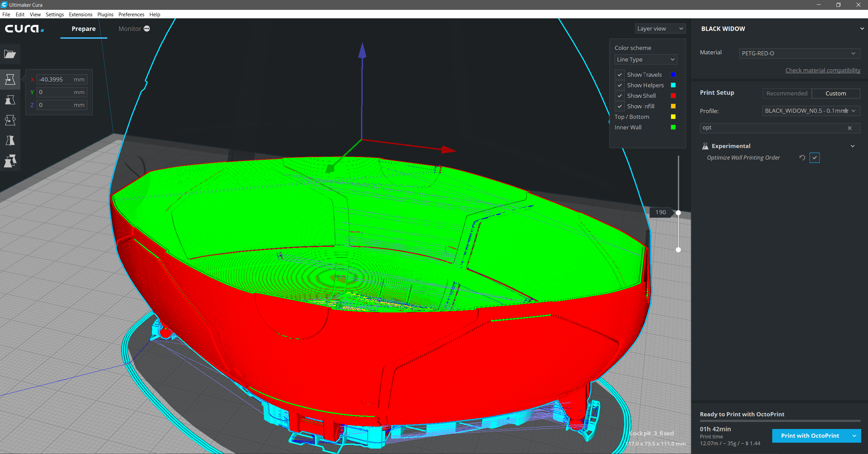Image resolution: width=868 pixels, height=454 pixels.
Task: Expand the BLACK WIDOW printer selector
Action: [x=862, y=29]
